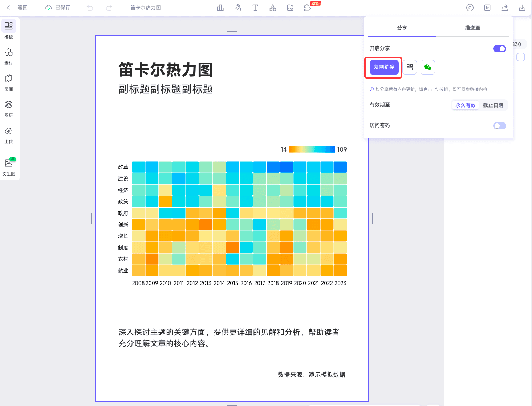Screen dimensions: 532x406
Task: Enable the 访问密码 toggle
Action: (500, 126)
